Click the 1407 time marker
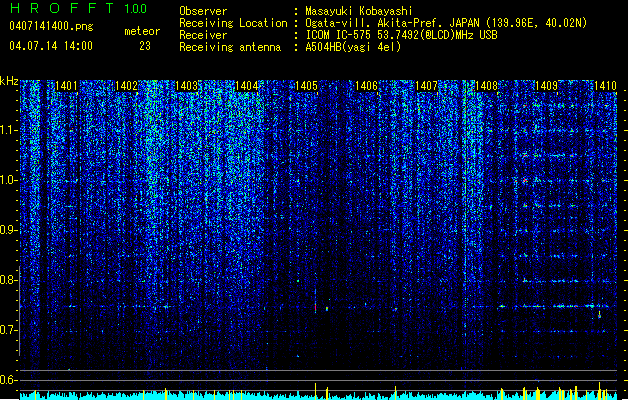629x400 pixels. coord(426,86)
